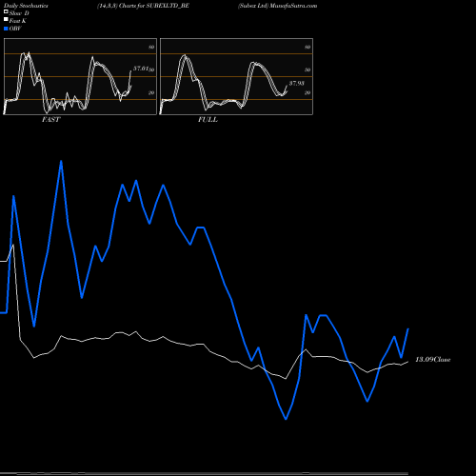The image size is (476, 476).
Task: Click the MunafaSutra.com site label
Action: (x=293, y=6)
